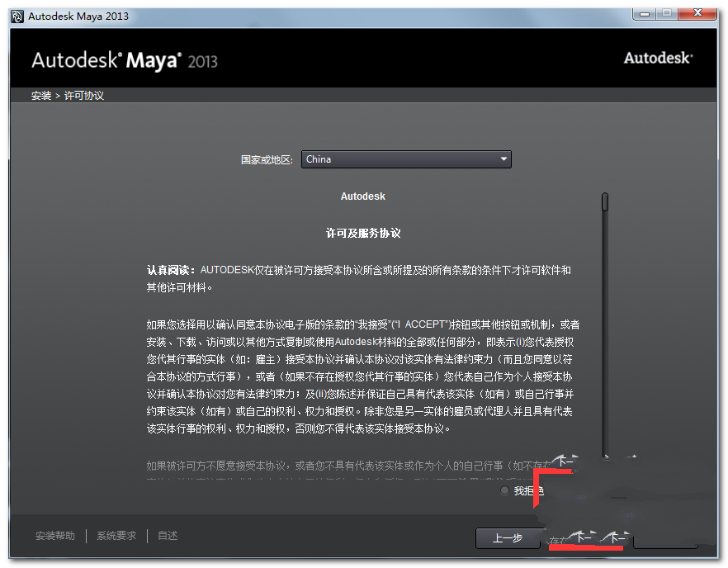The image size is (728, 568).
Task: Click the window title Autodesk Maya 2013
Action: click(x=78, y=17)
